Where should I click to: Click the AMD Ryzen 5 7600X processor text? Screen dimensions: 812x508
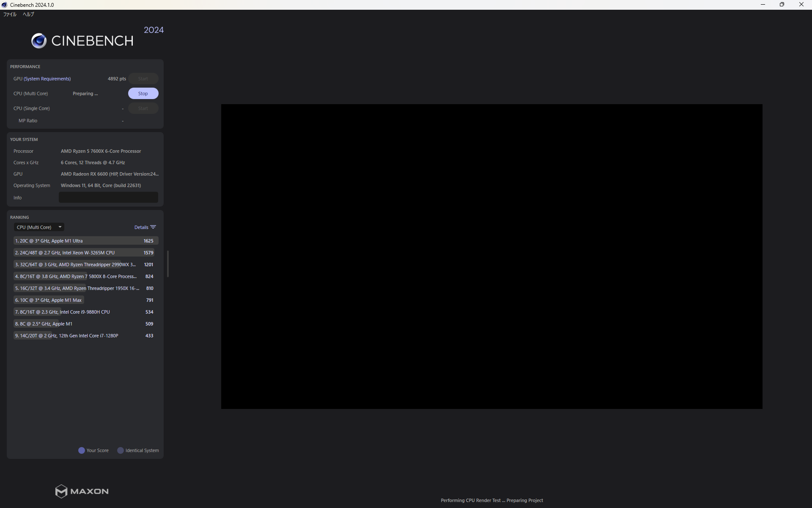(x=101, y=151)
